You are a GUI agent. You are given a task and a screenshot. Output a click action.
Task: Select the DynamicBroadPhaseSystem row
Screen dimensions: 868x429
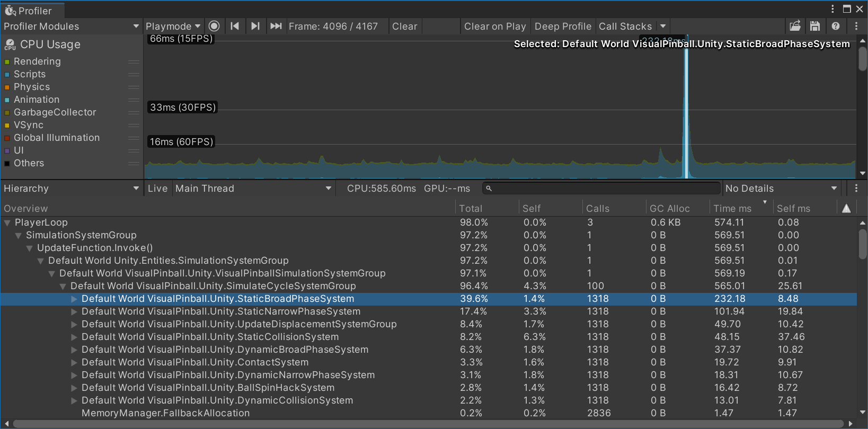428,350
